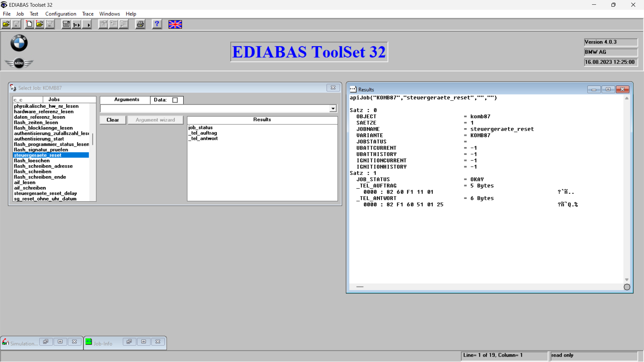Click the greyed save disk icon
644x362 pixels.
16,24
